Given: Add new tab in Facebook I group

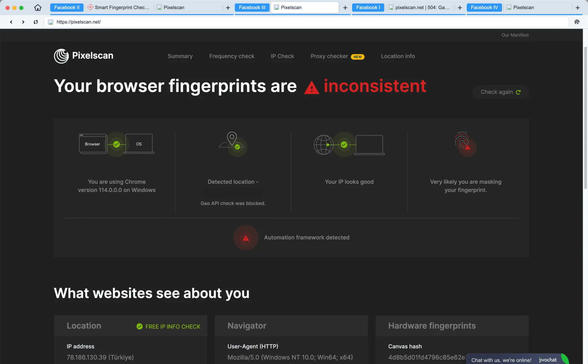Looking at the screenshot, I should [460, 8].
